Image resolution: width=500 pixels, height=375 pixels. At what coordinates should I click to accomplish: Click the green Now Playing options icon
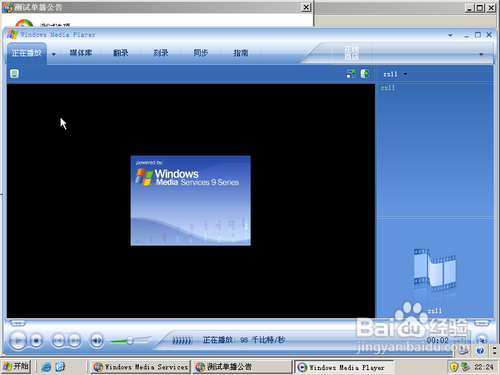tap(14, 73)
